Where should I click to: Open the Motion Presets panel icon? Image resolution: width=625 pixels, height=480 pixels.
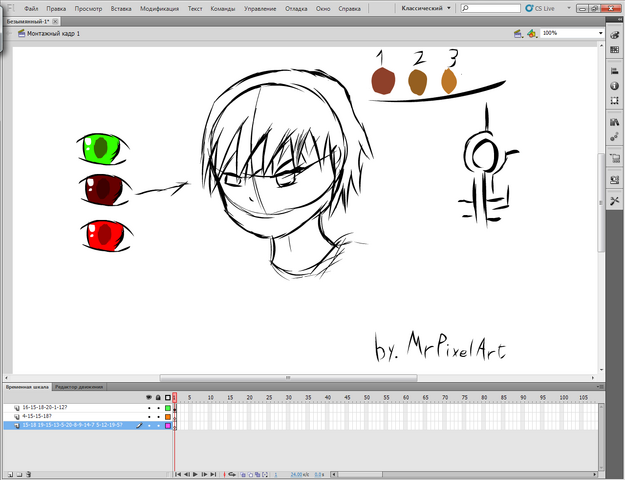pyautogui.click(x=614, y=137)
